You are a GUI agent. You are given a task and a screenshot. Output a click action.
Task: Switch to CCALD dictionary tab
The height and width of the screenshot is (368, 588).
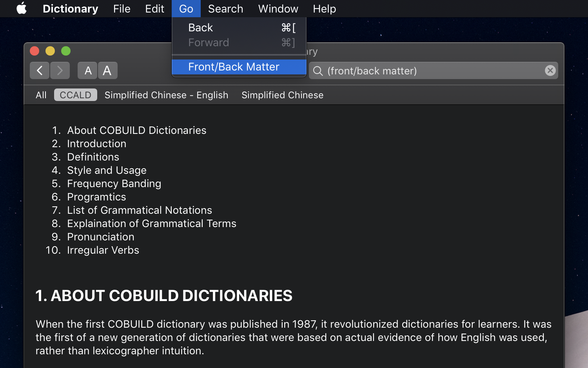tap(75, 95)
